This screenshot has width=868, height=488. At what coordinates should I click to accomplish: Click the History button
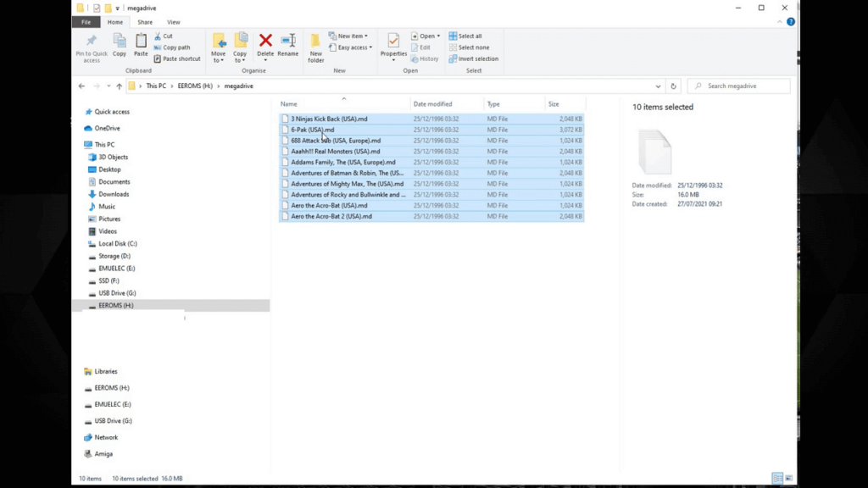(425, 58)
